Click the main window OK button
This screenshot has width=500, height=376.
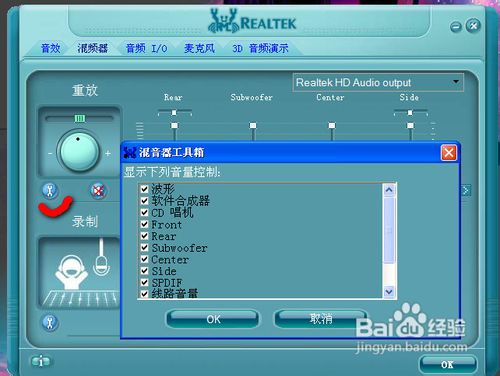pyautogui.click(x=447, y=364)
